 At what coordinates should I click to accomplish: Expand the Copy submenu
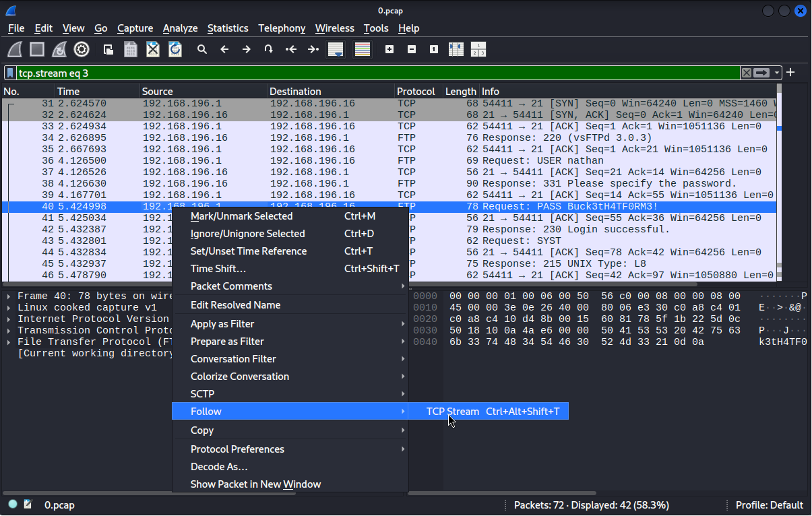pos(290,430)
